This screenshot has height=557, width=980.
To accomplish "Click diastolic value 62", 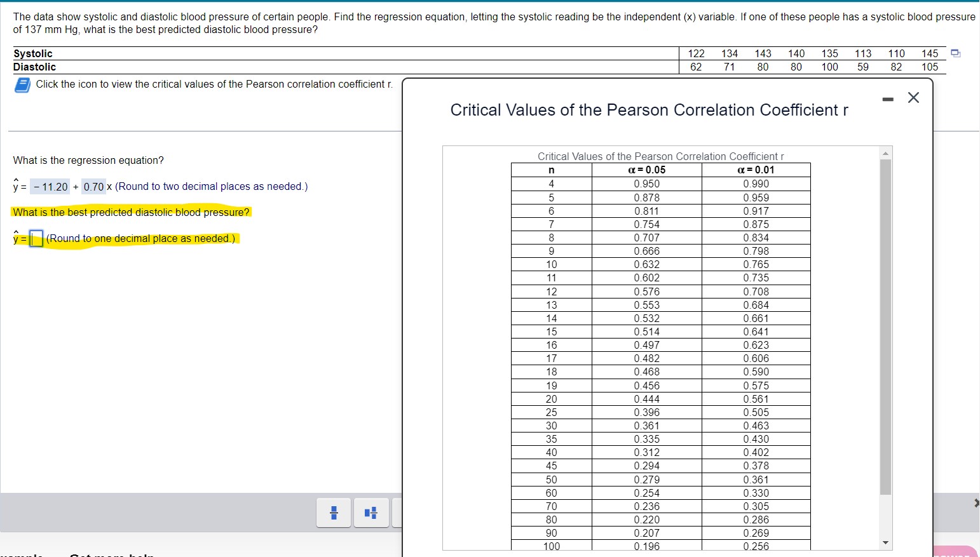I will click(x=696, y=67).
